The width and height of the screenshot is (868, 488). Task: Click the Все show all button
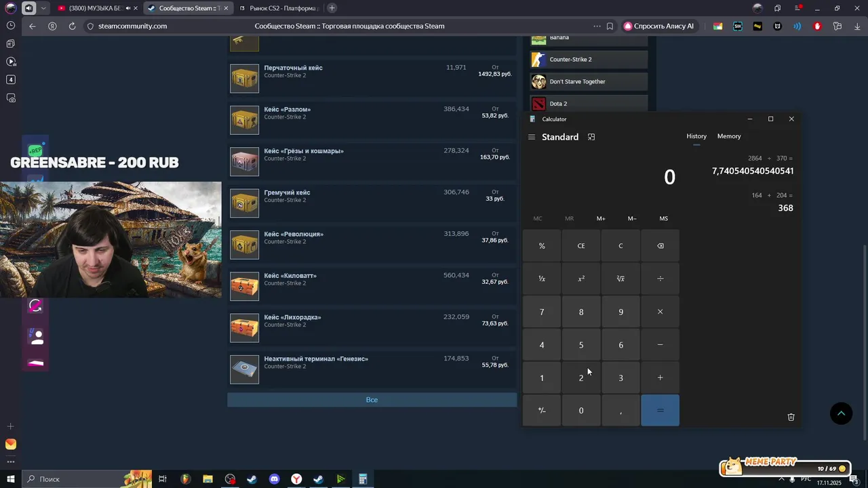point(372,400)
